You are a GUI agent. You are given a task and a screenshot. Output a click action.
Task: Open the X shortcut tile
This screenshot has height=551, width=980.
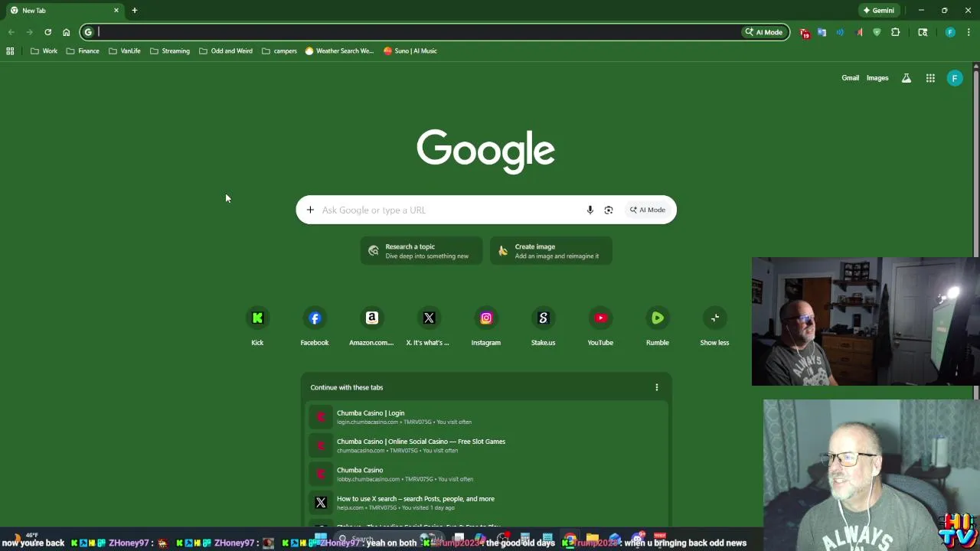[429, 327]
